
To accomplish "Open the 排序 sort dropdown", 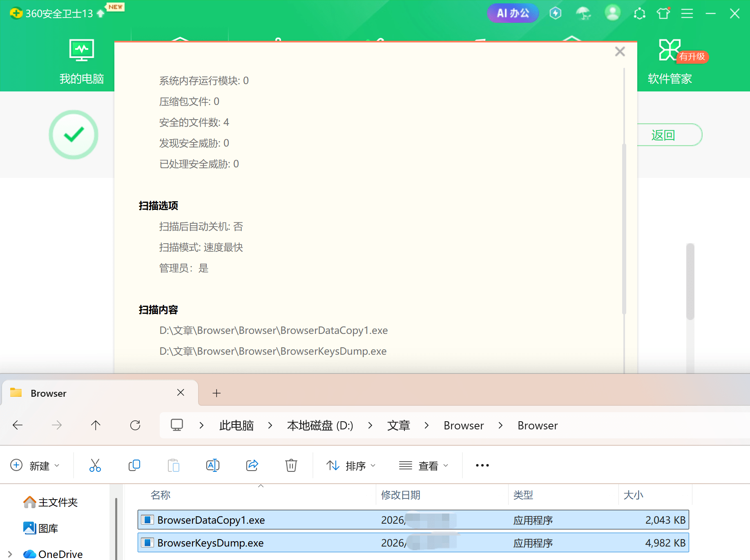I will coord(351,465).
